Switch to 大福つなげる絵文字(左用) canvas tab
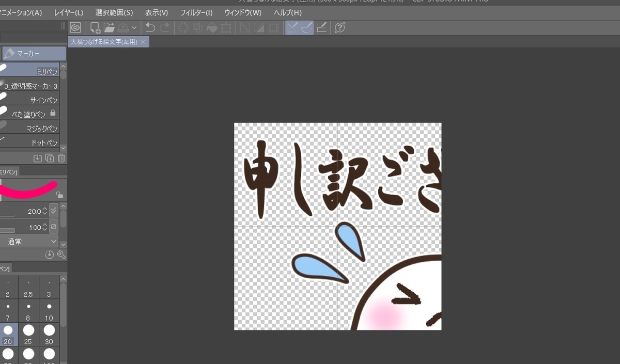 [x=104, y=42]
